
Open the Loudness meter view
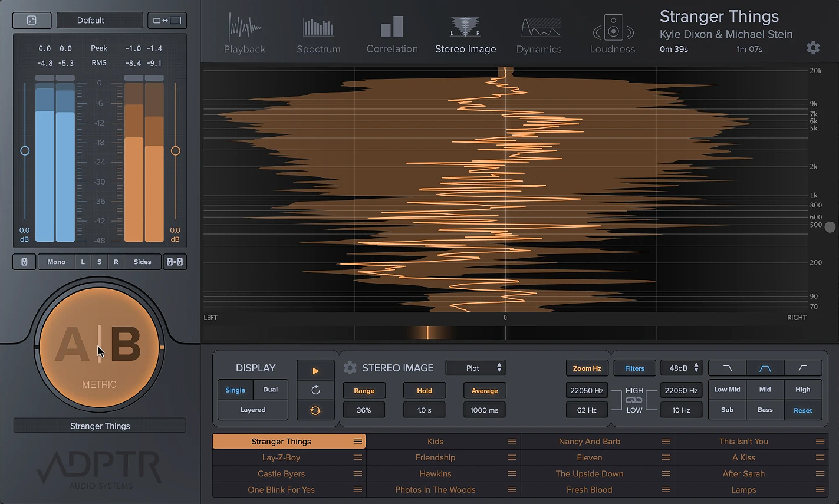pyautogui.click(x=612, y=32)
